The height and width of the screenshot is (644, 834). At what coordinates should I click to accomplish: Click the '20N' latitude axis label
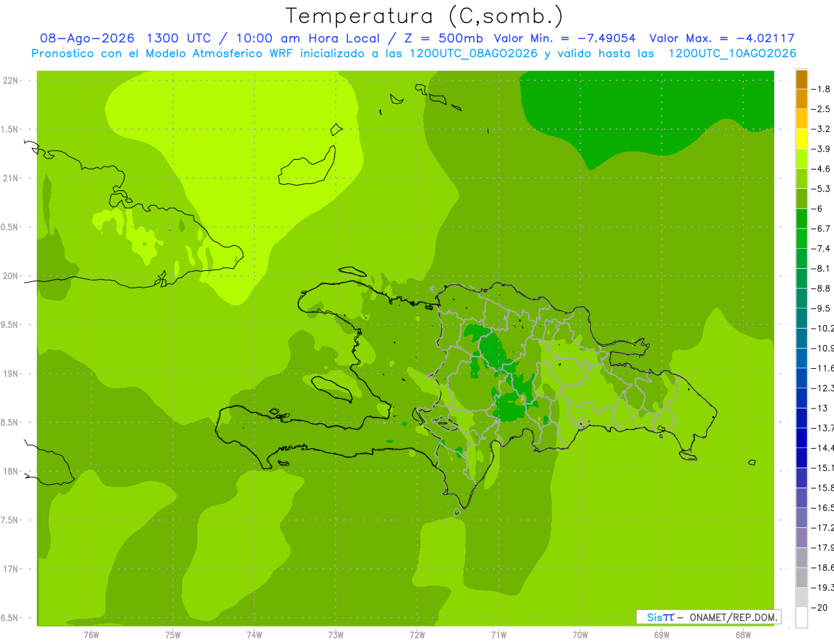pos(11,276)
